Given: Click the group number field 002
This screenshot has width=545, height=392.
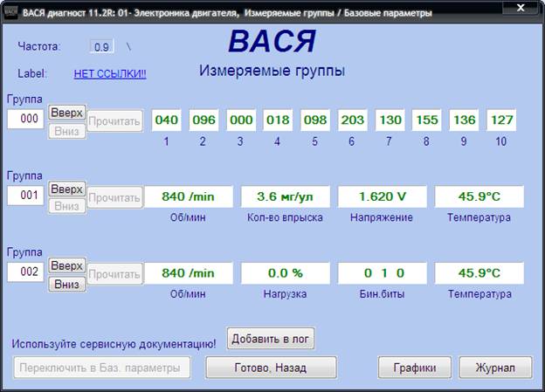Looking at the screenshot, I should 25,272.
